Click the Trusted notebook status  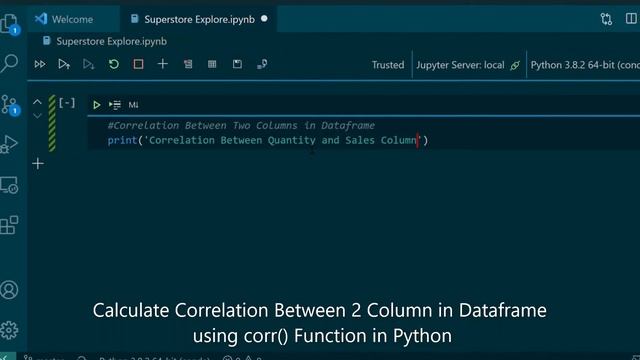coord(388,65)
